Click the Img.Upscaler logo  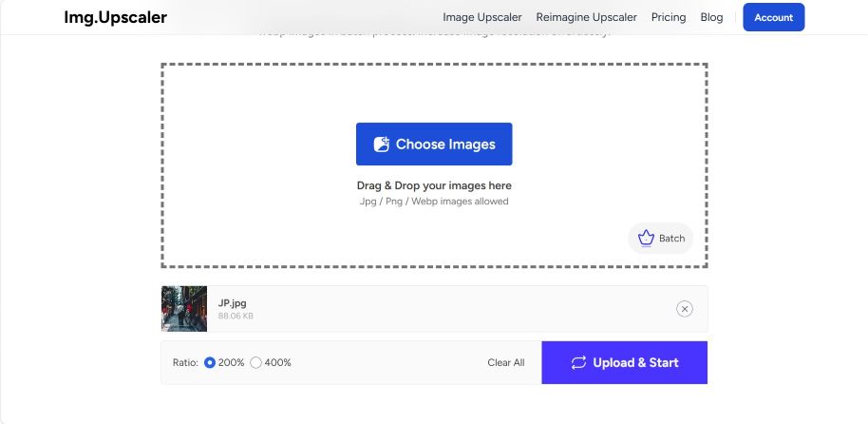115,17
